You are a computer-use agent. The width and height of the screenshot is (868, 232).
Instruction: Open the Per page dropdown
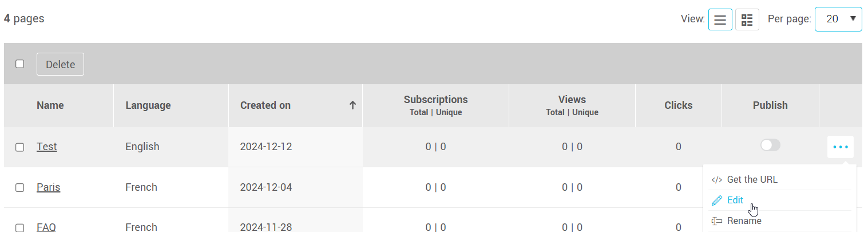[x=838, y=19]
